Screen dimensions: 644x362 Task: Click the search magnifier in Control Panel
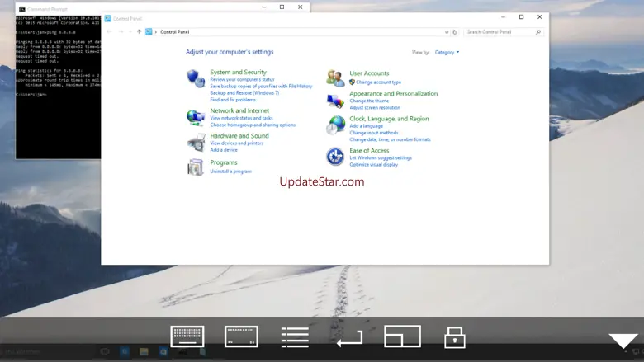538,32
